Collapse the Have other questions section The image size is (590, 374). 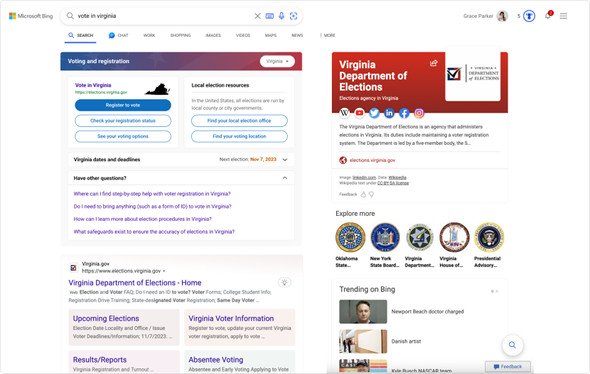[x=285, y=178]
